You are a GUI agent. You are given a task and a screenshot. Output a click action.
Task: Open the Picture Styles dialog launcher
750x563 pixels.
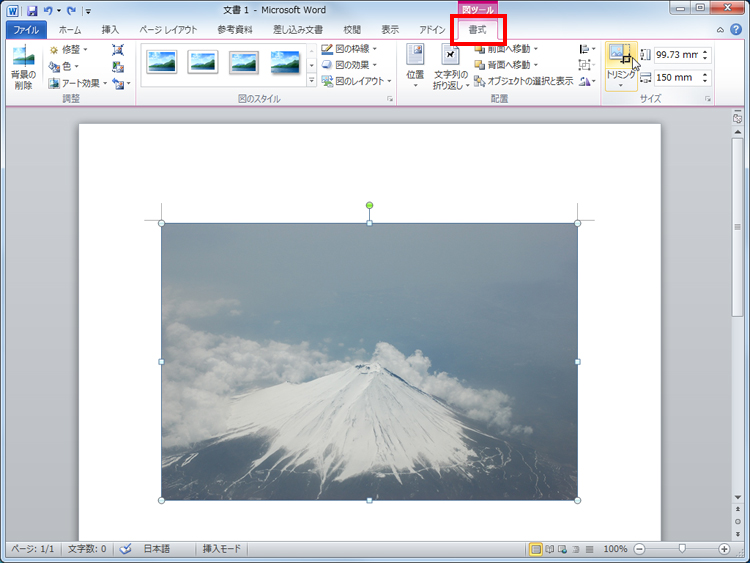point(390,99)
